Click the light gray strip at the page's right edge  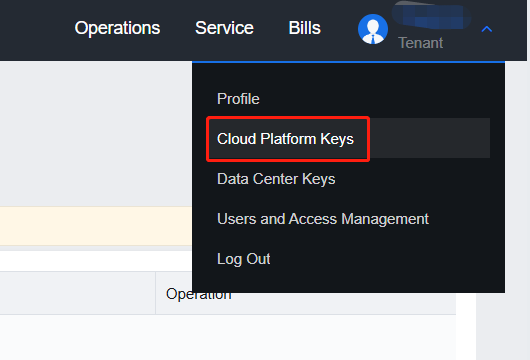pyautogui.click(x=503, y=327)
